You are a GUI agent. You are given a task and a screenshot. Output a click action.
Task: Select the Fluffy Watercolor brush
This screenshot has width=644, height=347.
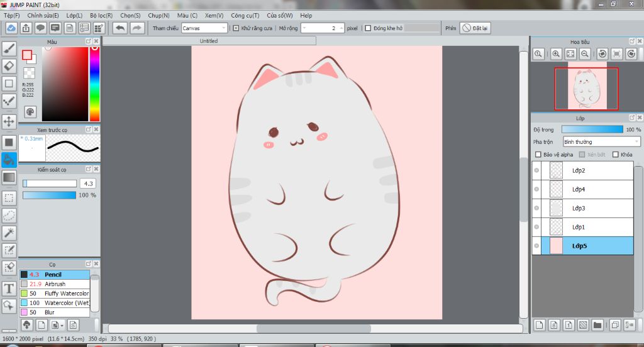(55, 293)
